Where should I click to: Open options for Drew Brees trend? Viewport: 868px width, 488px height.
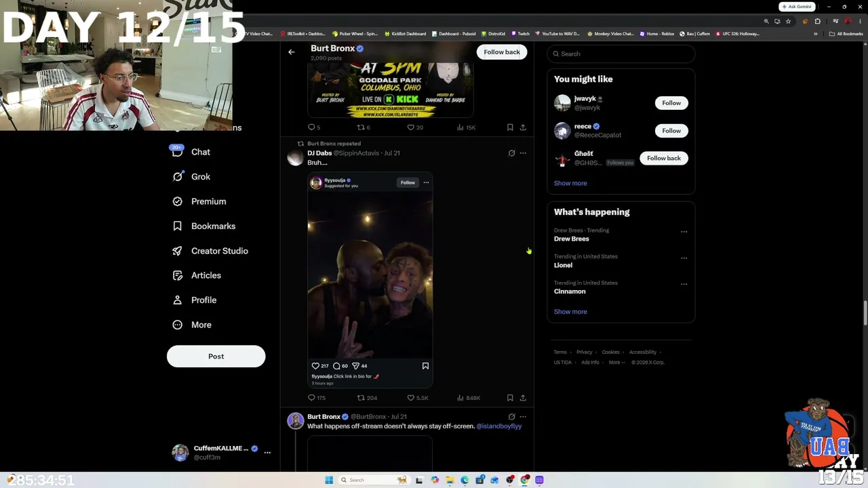click(x=684, y=232)
